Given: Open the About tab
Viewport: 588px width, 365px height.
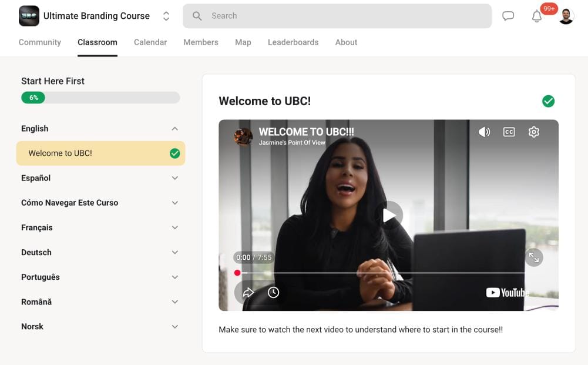Looking at the screenshot, I should pos(346,42).
